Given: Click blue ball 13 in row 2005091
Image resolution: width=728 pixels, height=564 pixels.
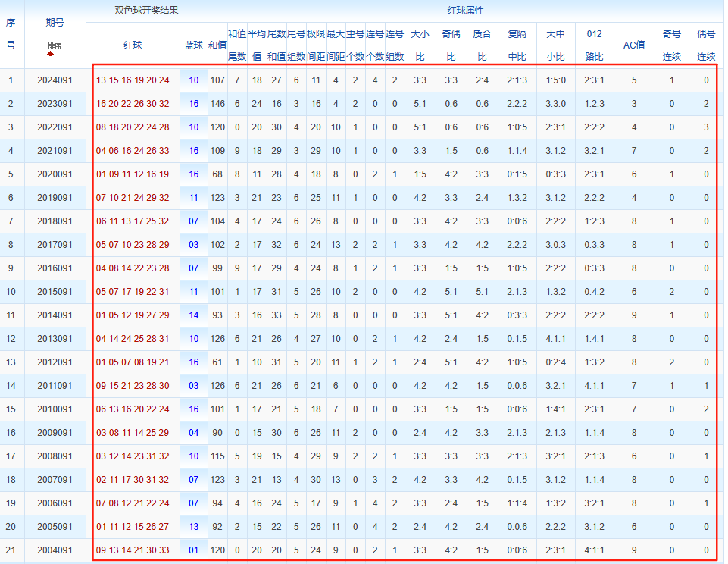Looking at the screenshot, I should pos(194,527).
